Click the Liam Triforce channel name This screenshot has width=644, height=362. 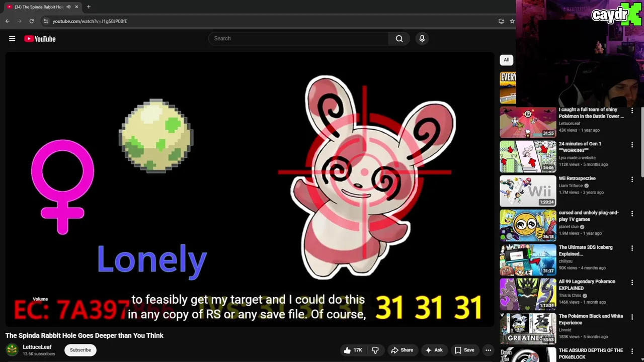[571, 186]
